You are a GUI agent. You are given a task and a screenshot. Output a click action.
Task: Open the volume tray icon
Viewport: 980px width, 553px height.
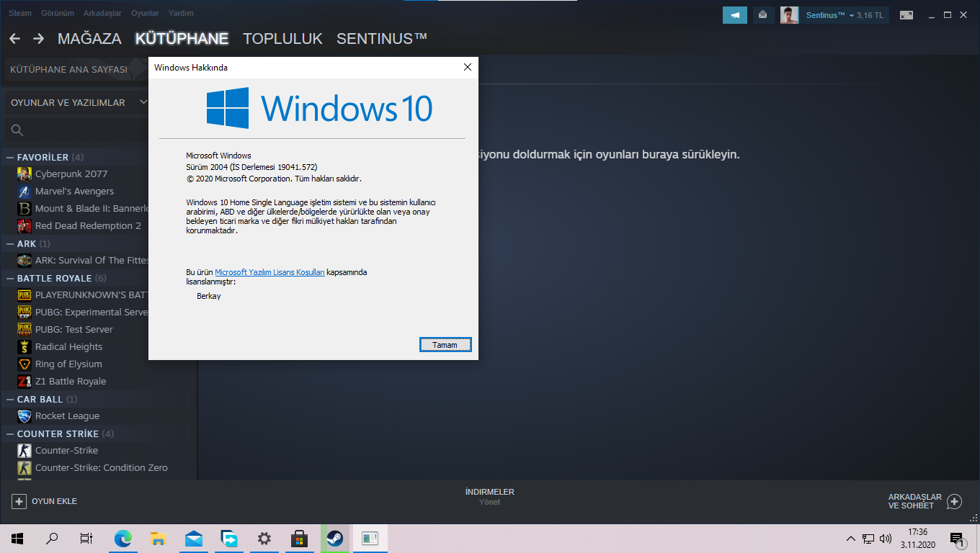[x=886, y=539]
